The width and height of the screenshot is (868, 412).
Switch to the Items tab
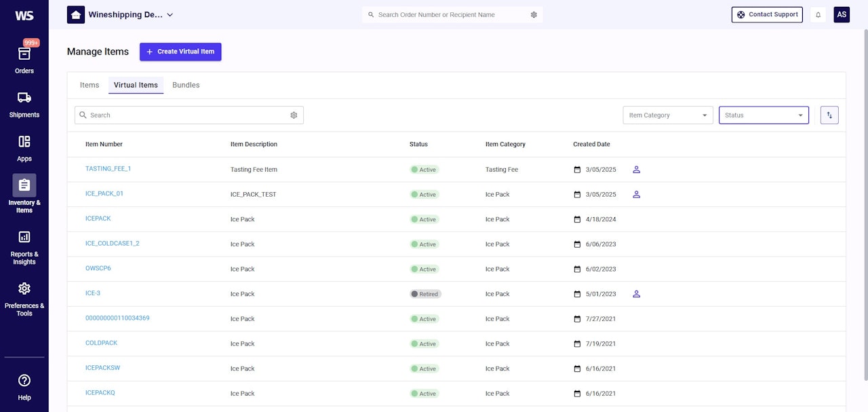click(x=90, y=85)
